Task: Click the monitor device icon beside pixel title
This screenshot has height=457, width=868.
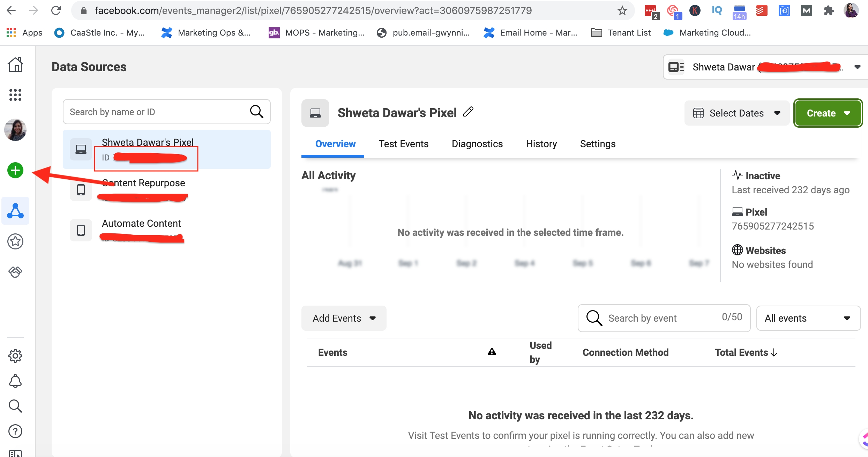Action: tap(315, 113)
